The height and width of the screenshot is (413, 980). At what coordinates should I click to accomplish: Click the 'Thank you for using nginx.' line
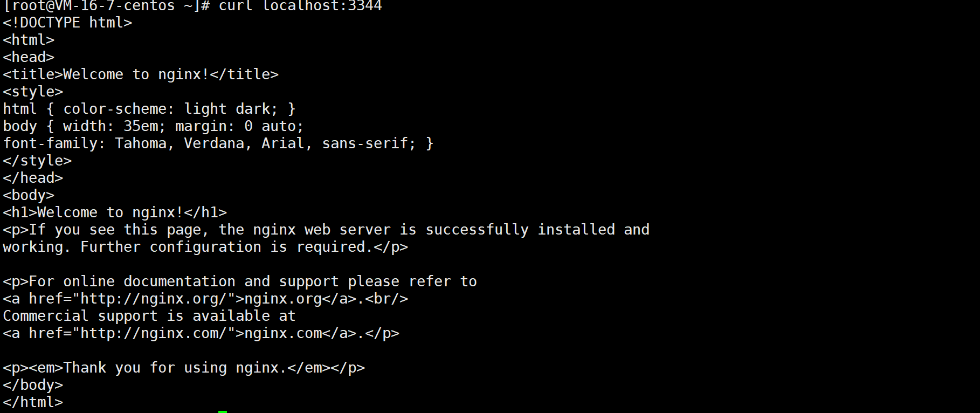click(x=184, y=368)
